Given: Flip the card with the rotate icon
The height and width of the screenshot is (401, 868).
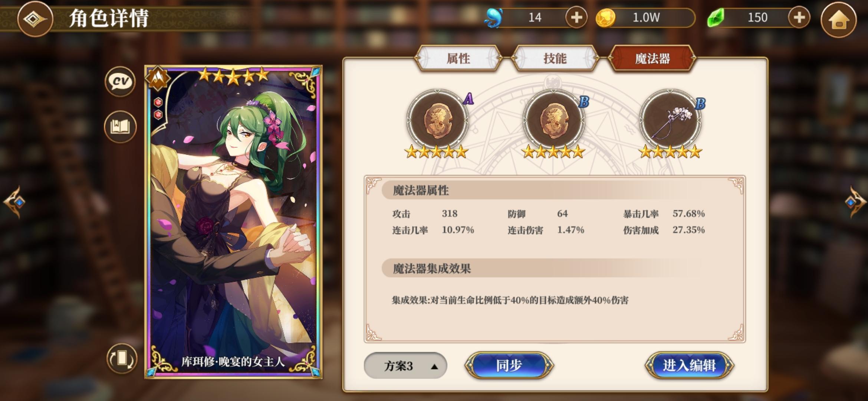Looking at the screenshot, I should (122, 359).
